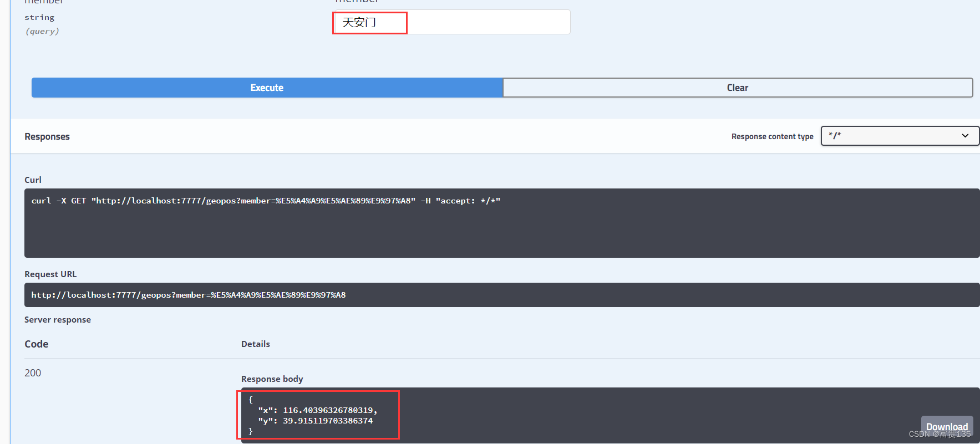
Task: Clear the request with the Clear button
Action: click(738, 88)
